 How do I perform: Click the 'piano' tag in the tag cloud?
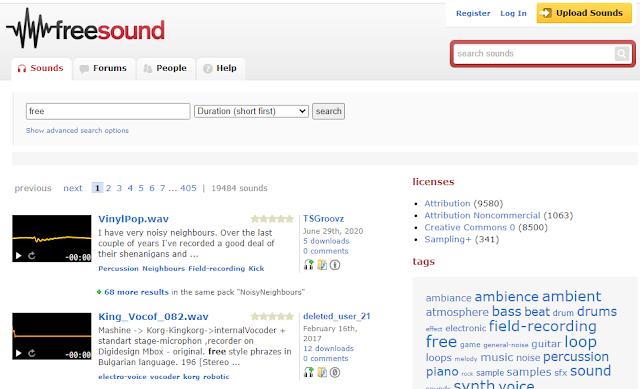[442, 372]
